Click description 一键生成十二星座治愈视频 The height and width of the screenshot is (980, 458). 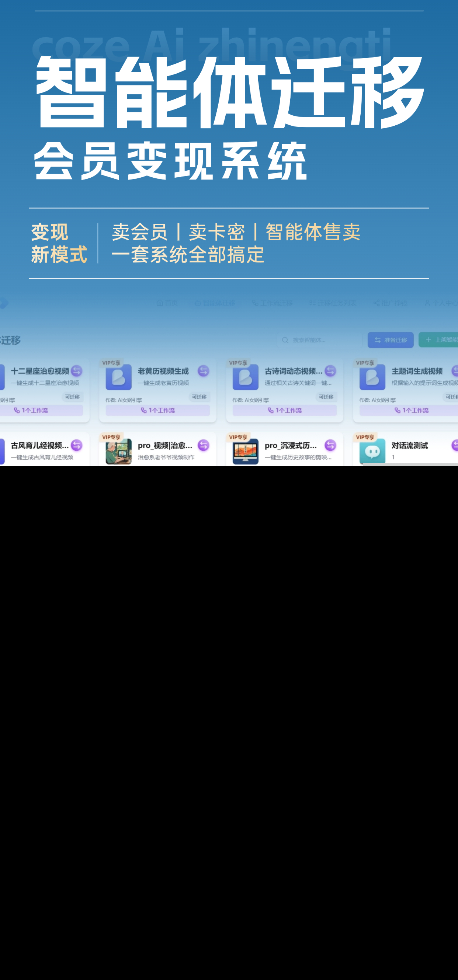click(45, 383)
